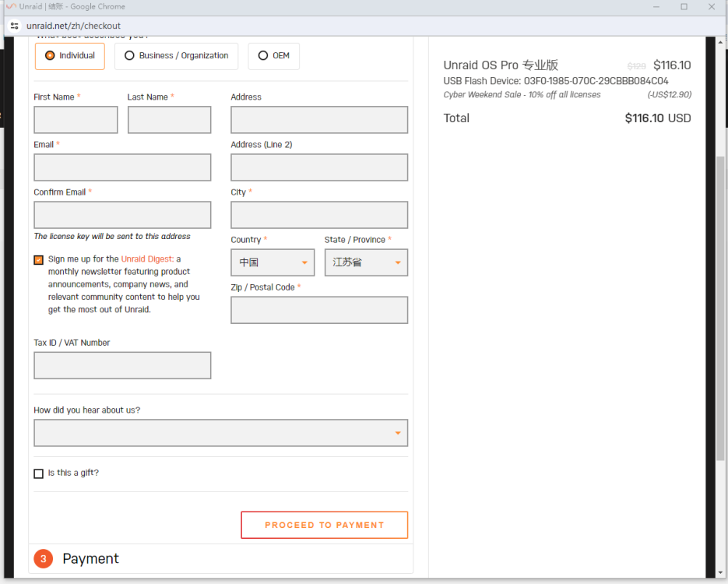
Task: Click the First Name input field
Action: (76, 120)
